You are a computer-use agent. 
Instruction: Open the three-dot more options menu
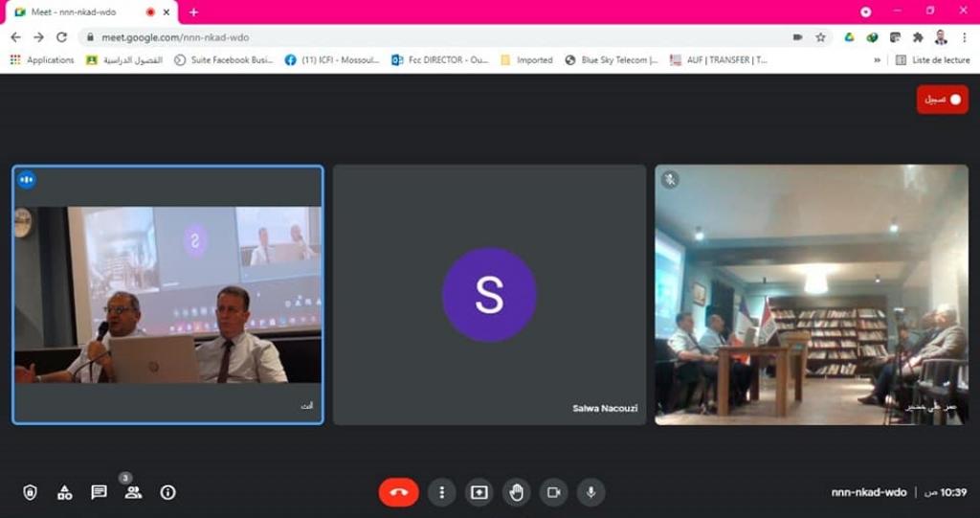[x=441, y=492]
